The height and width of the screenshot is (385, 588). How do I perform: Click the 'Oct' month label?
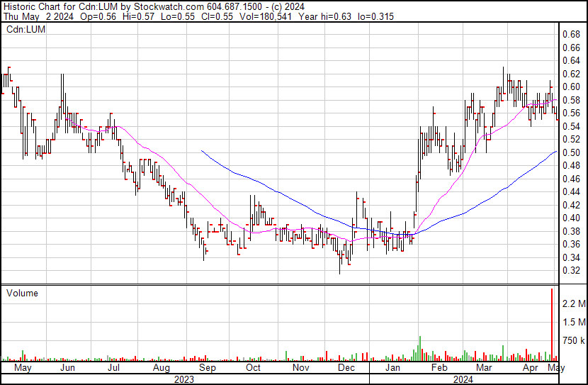[x=253, y=368]
